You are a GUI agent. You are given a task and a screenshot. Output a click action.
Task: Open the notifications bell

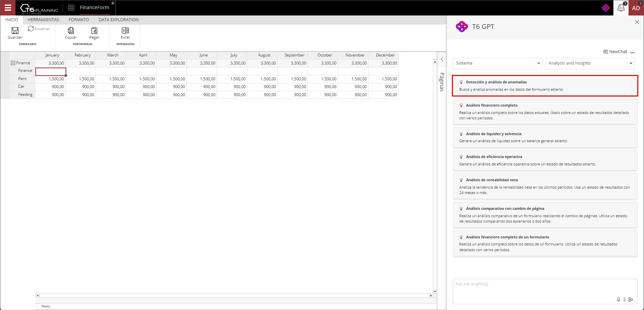621,8
